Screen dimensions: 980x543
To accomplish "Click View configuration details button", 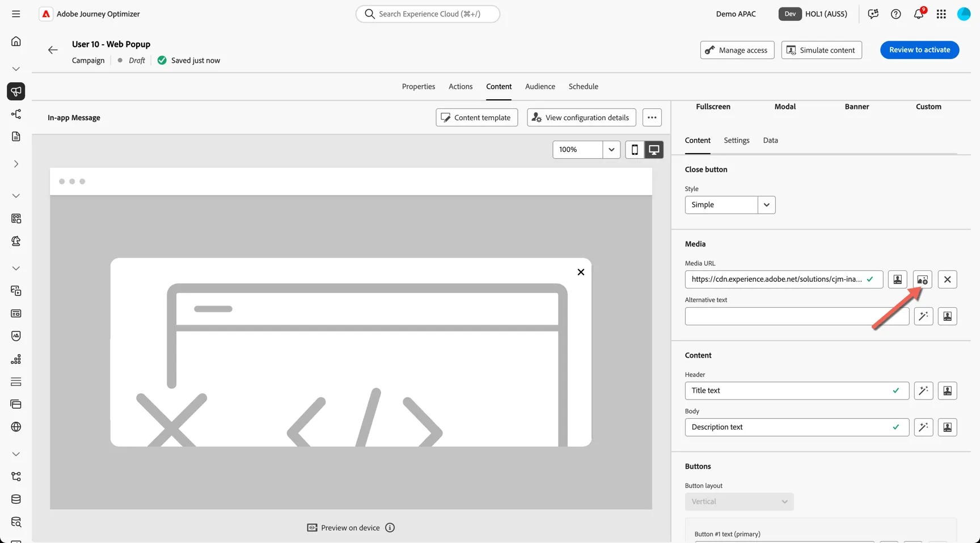I will click(581, 117).
